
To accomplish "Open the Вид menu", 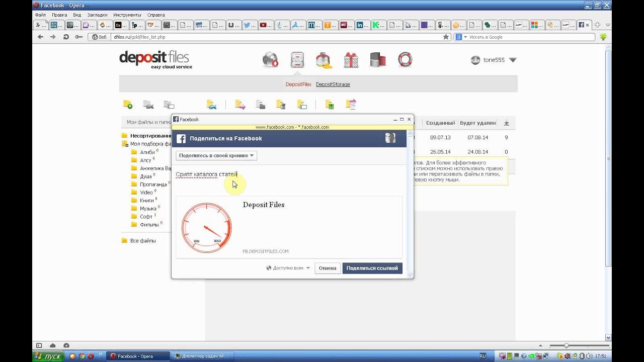I will (x=77, y=15).
